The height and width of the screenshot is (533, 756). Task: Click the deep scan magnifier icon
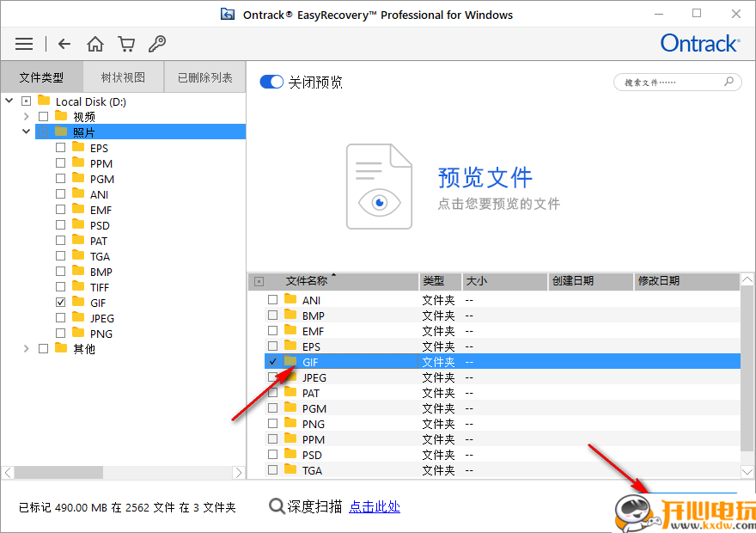click(277, 506)
